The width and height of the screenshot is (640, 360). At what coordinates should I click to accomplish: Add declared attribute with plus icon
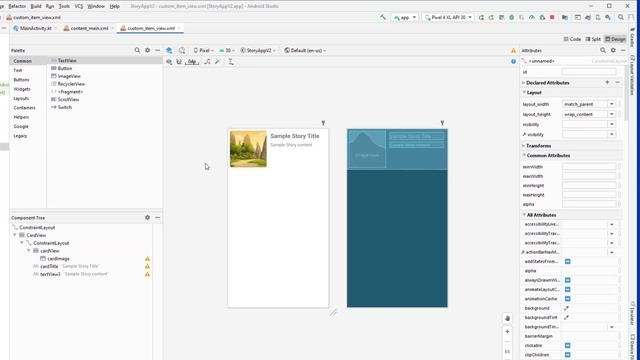(607, 82)
